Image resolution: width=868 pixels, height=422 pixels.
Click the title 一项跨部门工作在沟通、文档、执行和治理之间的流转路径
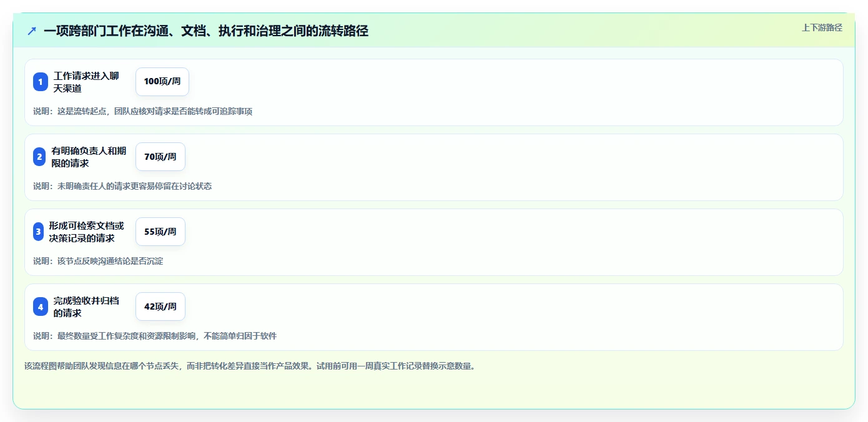click(206, 31)
